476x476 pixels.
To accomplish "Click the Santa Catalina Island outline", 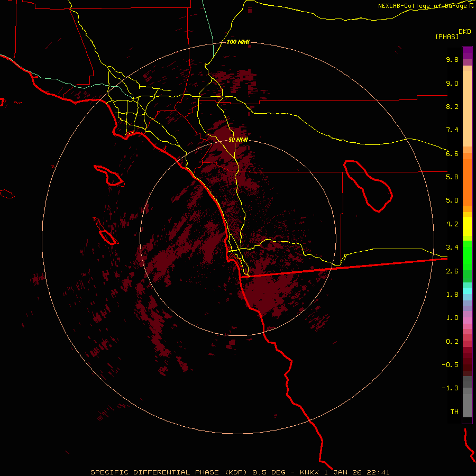I will (x=109, y=176).
